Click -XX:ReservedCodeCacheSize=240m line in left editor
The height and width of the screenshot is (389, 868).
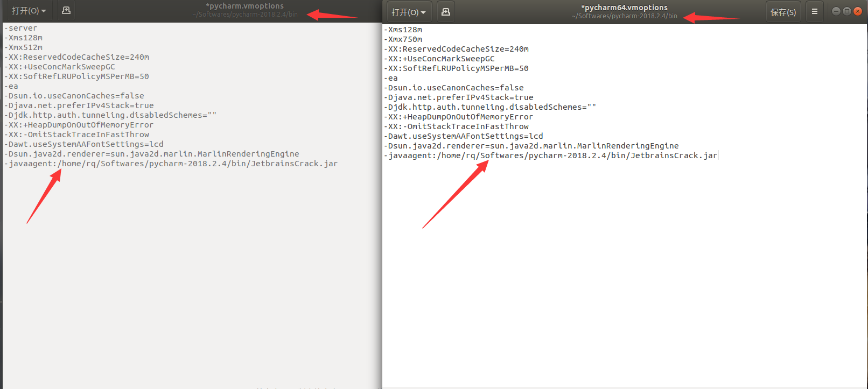[76, 57]
